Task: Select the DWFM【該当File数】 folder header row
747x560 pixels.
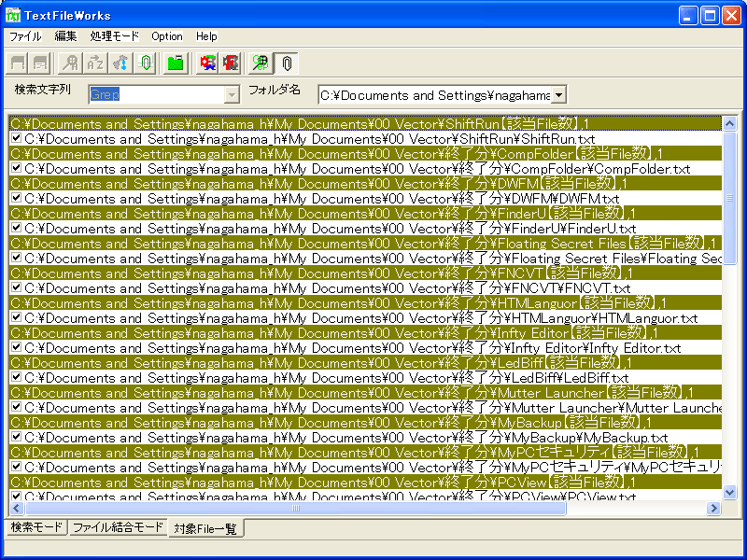Action: coord(365,183)
